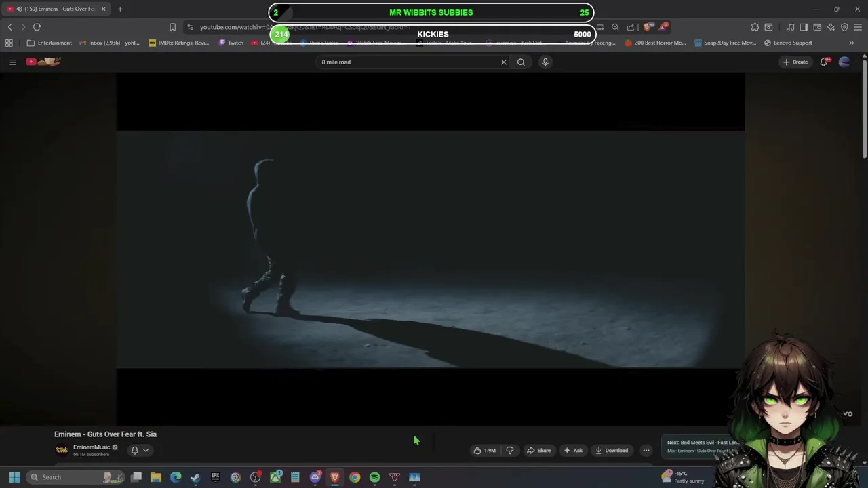Image resolution: width=868 pixels, height=488 pixels.
Task: Open the Twitch bookmark
Action: [231, 43]
